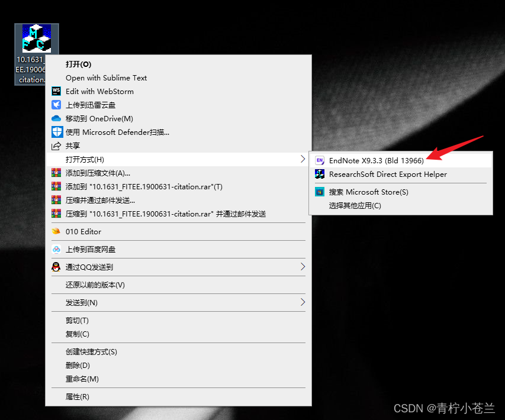Viewport: 505px width, 420px height.
Task: Choose 010 Editor menu entry
Action: click(179, 231)
